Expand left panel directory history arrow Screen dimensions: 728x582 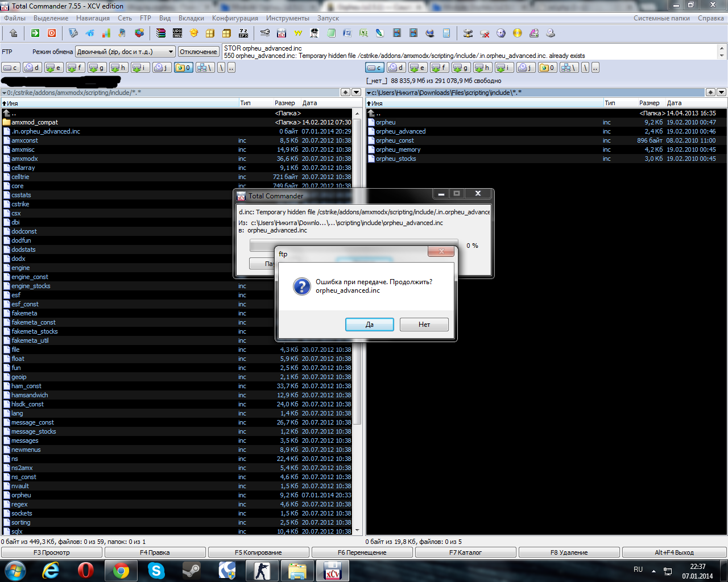pos(357,92)
